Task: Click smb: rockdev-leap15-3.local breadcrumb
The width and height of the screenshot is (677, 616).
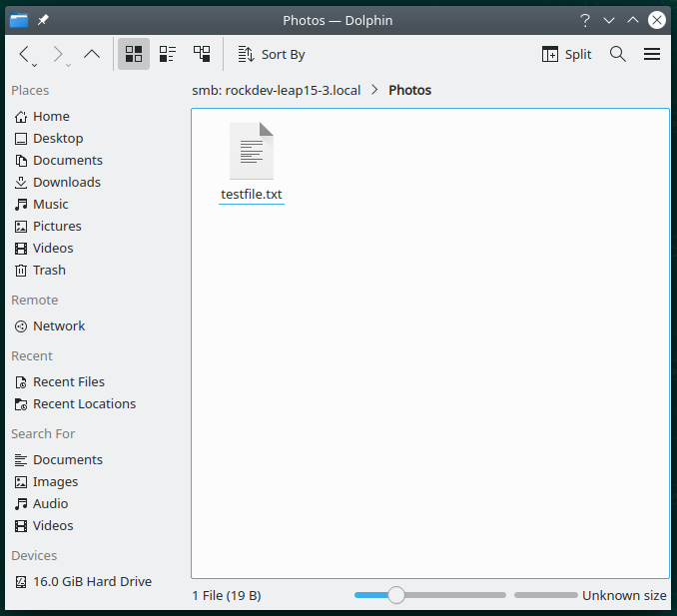Action: tap(276, 90)
